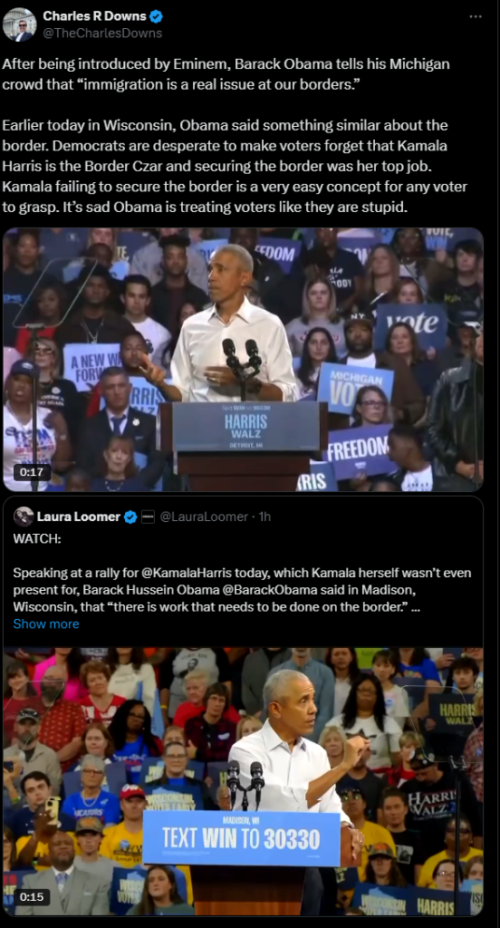Image resolution: width=500 pixels, height=928 pixels.
Task: Open Charles R Downs profile avatar
Action: (20, 24)
